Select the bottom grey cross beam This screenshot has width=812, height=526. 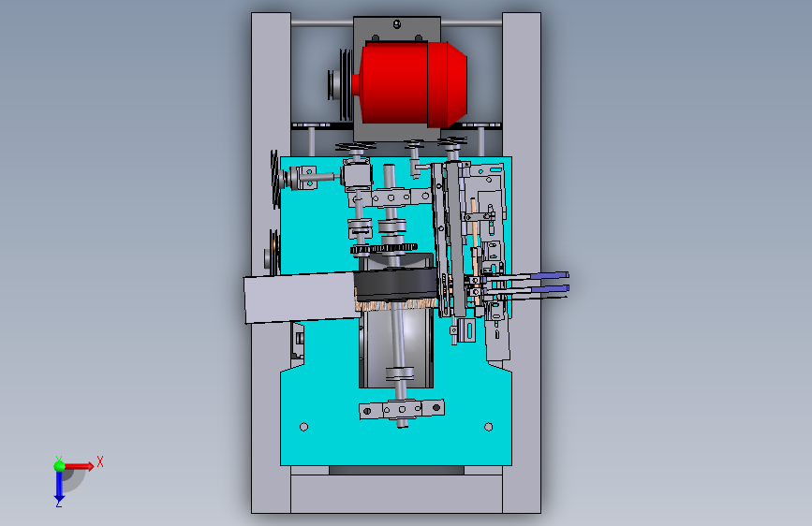[396, 494]
